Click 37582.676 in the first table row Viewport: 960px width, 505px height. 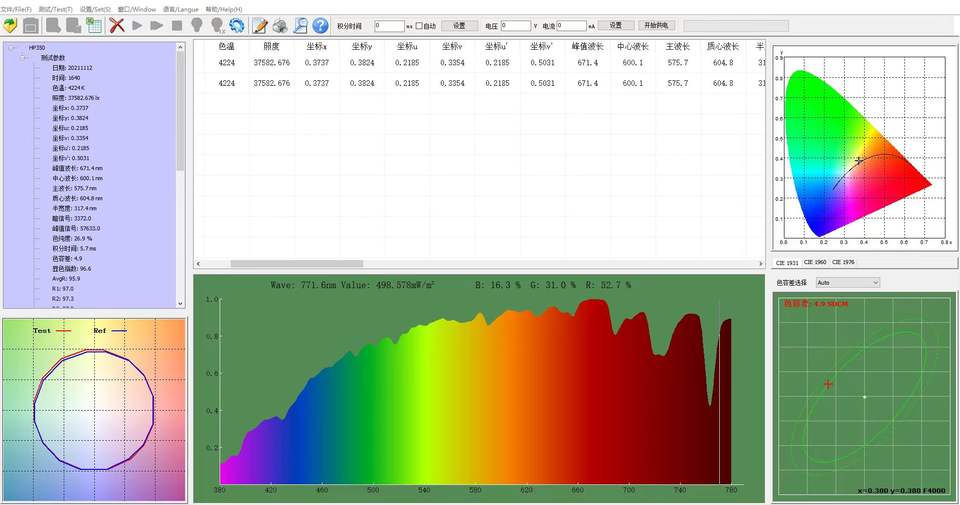(272, 63)
